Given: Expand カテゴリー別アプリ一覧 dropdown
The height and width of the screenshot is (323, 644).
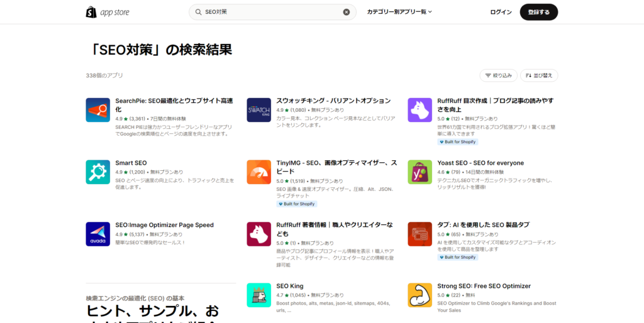Looking at the screenshot, I should 399,12.
